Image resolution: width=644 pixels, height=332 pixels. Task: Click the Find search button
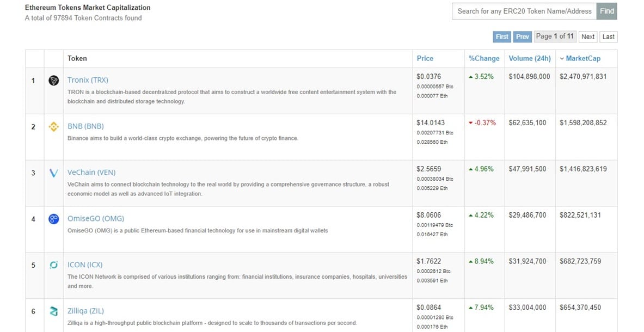(x=606, y=11)
